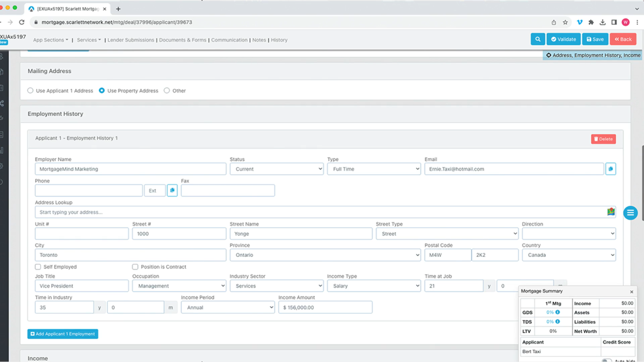This screenshot has width=644, height=362.
Task: Open the browser extensions puzzle icon
Action: pos(591,22)
